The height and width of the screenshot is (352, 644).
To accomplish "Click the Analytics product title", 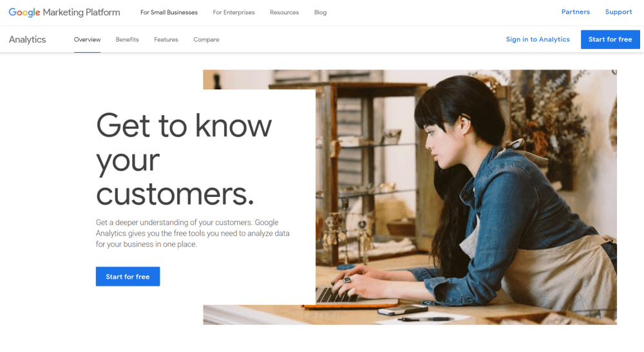I will 27,39.
